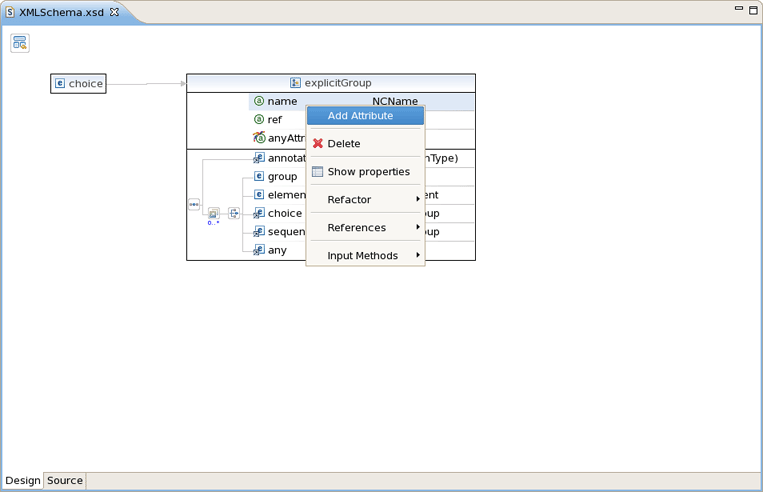Click the explicitGroup complex type header icon

click(295, 83)
